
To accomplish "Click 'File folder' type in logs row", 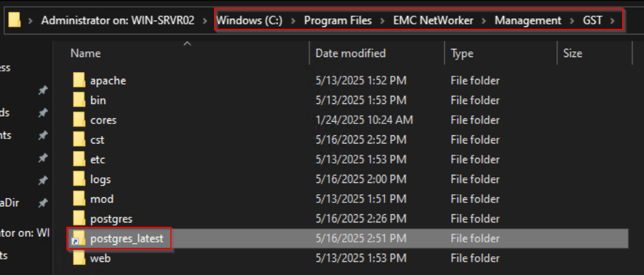I will (x=475, y=179).
